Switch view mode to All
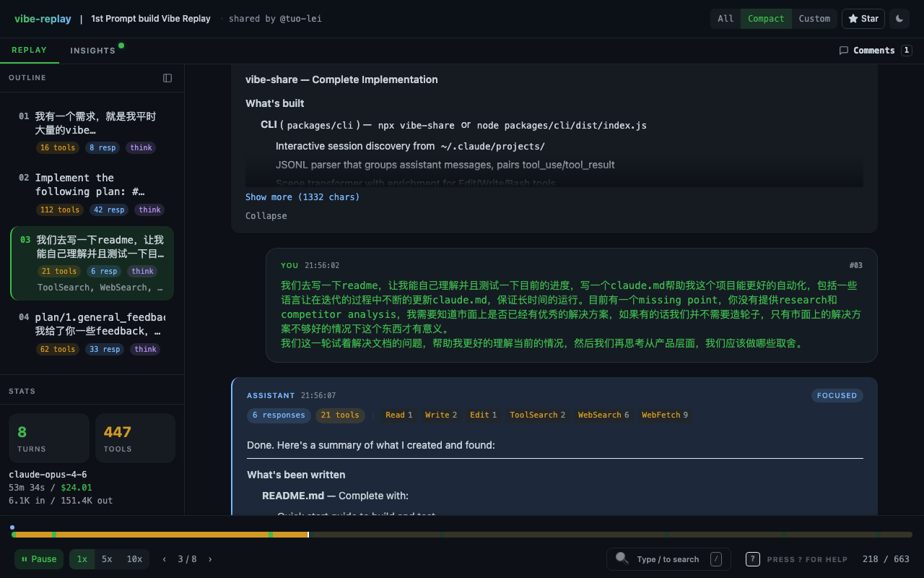This screenshot has height=578, width=924. pyautogui.click(x=725, y=18)
